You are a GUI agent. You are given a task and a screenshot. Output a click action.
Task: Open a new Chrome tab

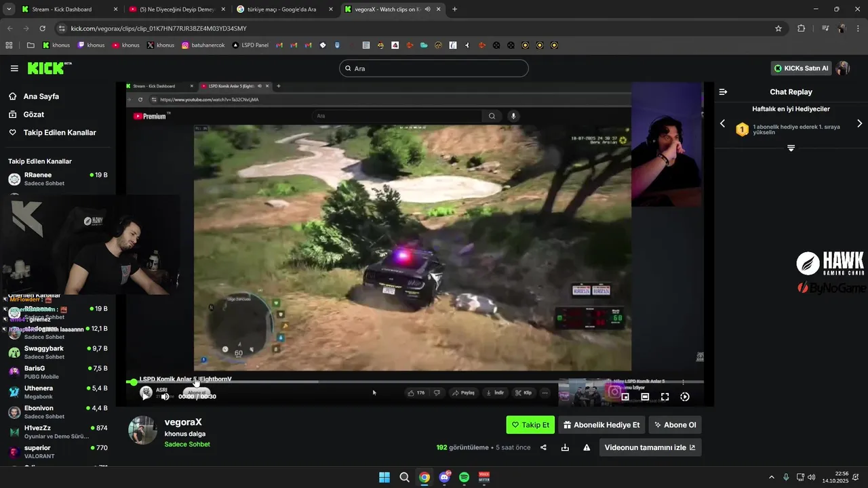[454, 9]
